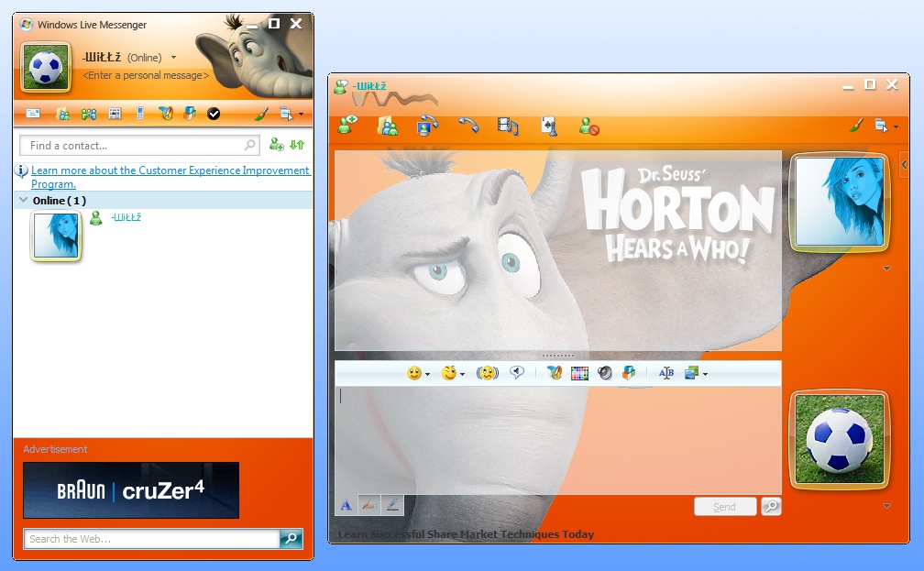The width and height of the screenshot is (924, 571).
Task: Open the color grid background picker
Action: [580, 374]
